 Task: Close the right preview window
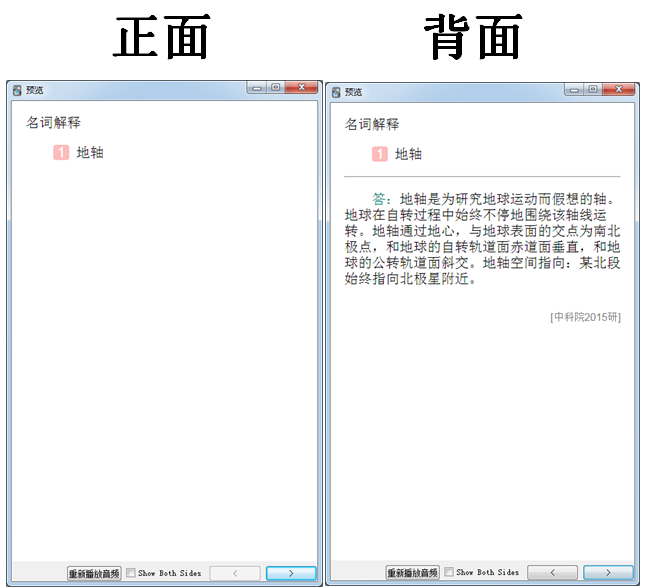[619, 89]
